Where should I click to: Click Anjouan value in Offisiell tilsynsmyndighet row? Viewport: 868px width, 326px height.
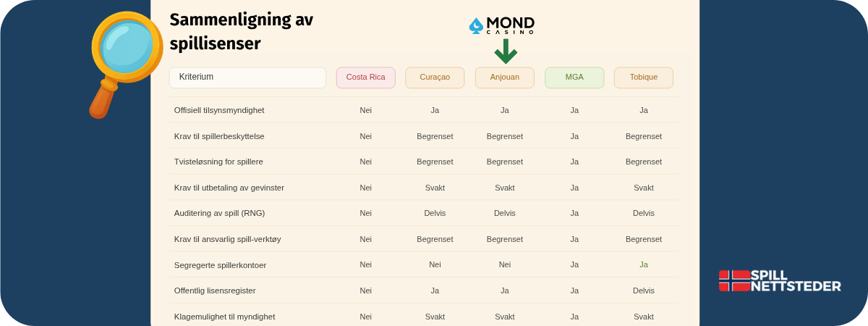(x=505, y=110)
